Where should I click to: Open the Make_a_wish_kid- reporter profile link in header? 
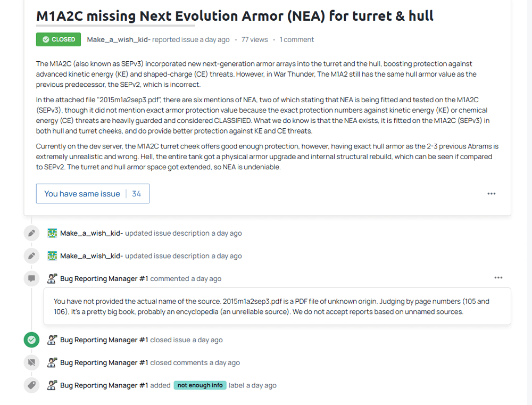119,39
